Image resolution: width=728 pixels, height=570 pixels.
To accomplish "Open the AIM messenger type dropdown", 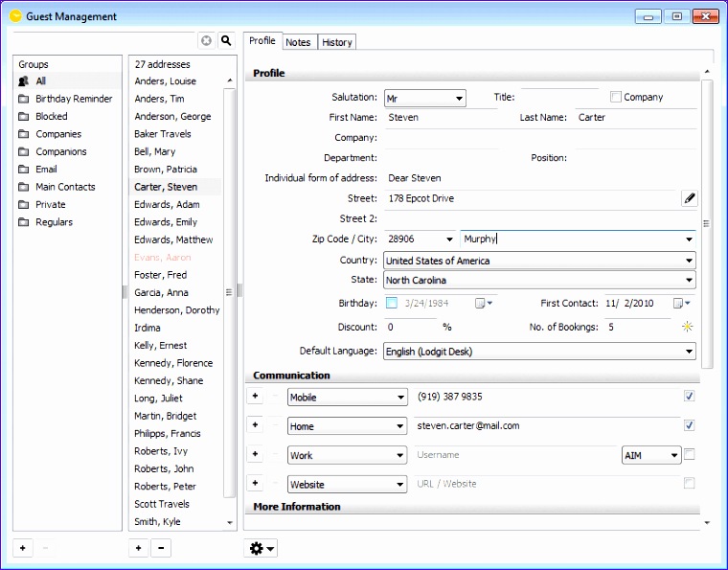I will click(651, 455).
